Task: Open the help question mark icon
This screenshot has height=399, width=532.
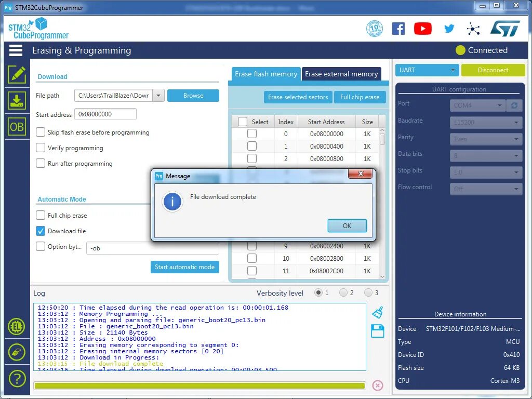Action: click(x=17, y=378)
